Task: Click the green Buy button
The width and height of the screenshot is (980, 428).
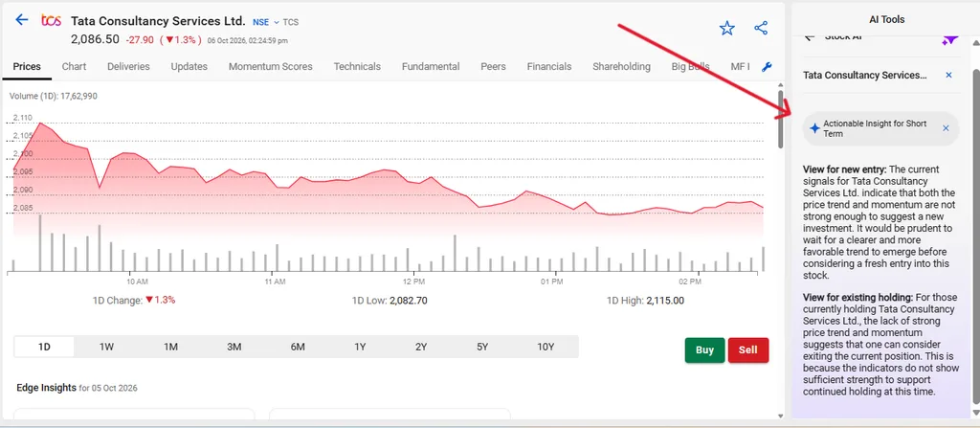Action: (x=704, y=350)
